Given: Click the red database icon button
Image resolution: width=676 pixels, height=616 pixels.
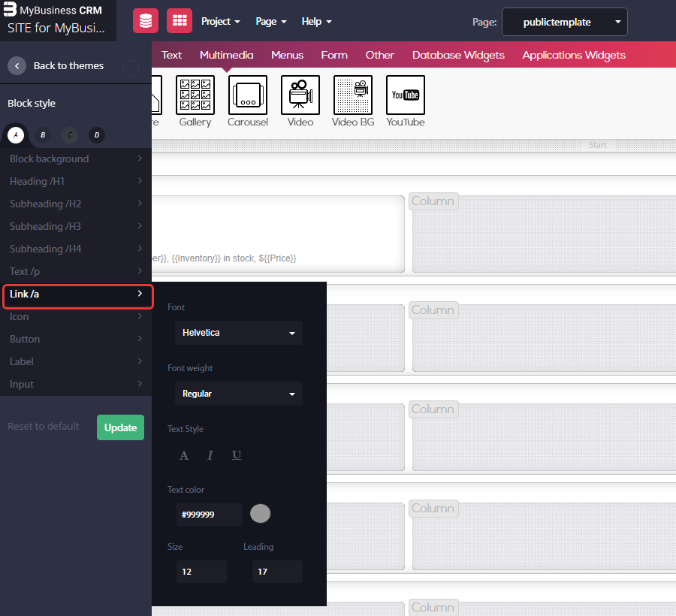Looking at the screenshot, I should 146,21.
